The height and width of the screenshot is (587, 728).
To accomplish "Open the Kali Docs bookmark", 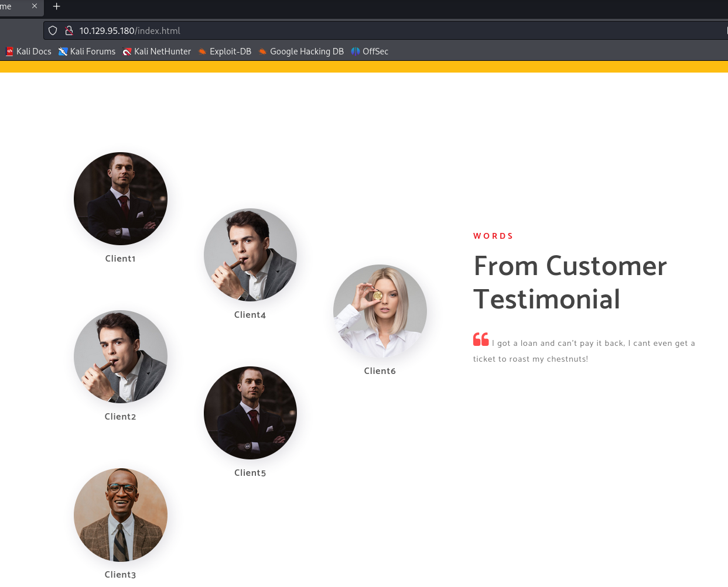I will point(28,52).
